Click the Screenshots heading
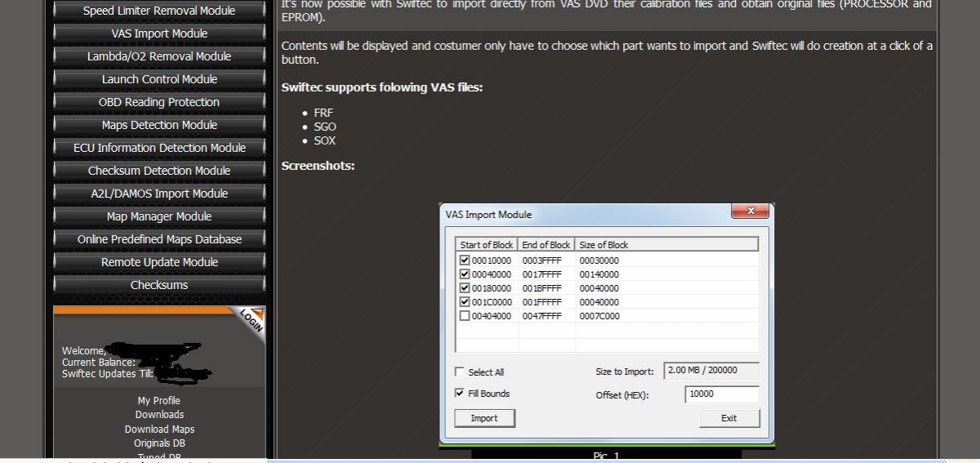 pos(318,166)
